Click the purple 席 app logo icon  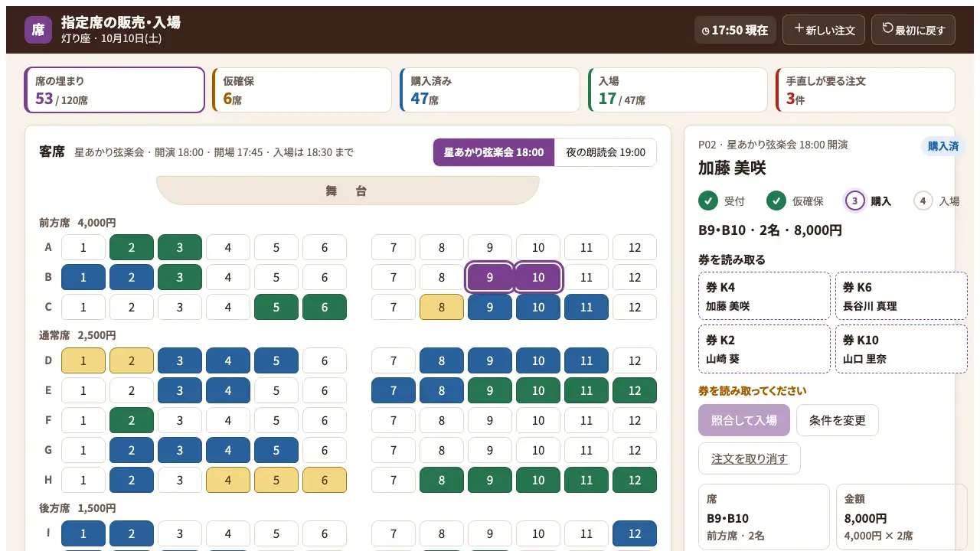pyautogui.click(x=38, y=30)
